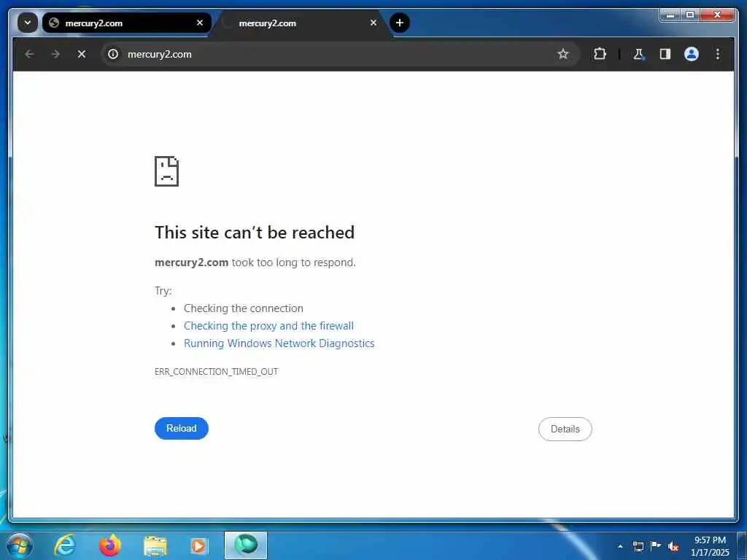Viewport: 747px width, 560px height.
Task: Open Chrome three-dot menu
Action: pos(718,54)
